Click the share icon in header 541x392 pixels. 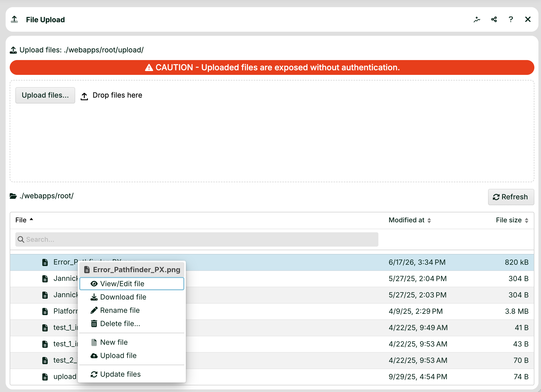pos(494,19)
